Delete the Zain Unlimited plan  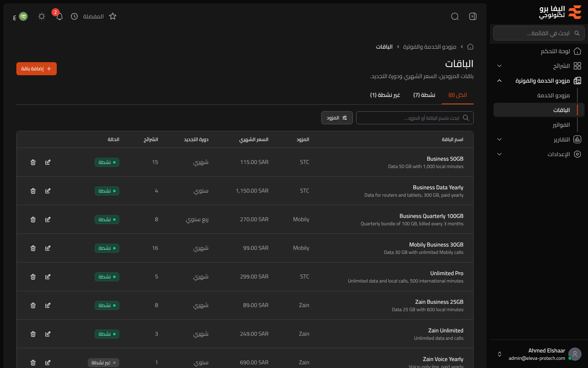[33, 334]
